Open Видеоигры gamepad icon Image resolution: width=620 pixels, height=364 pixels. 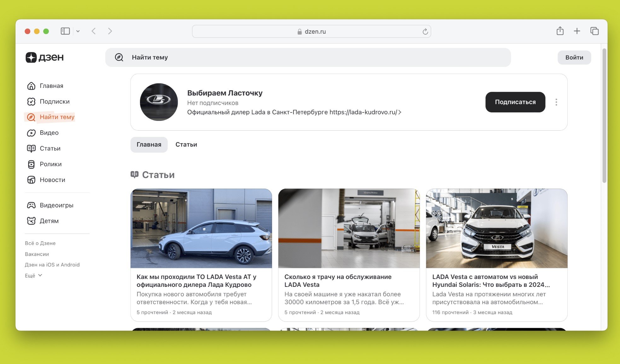pyautogui.click(x=31, y=205)
